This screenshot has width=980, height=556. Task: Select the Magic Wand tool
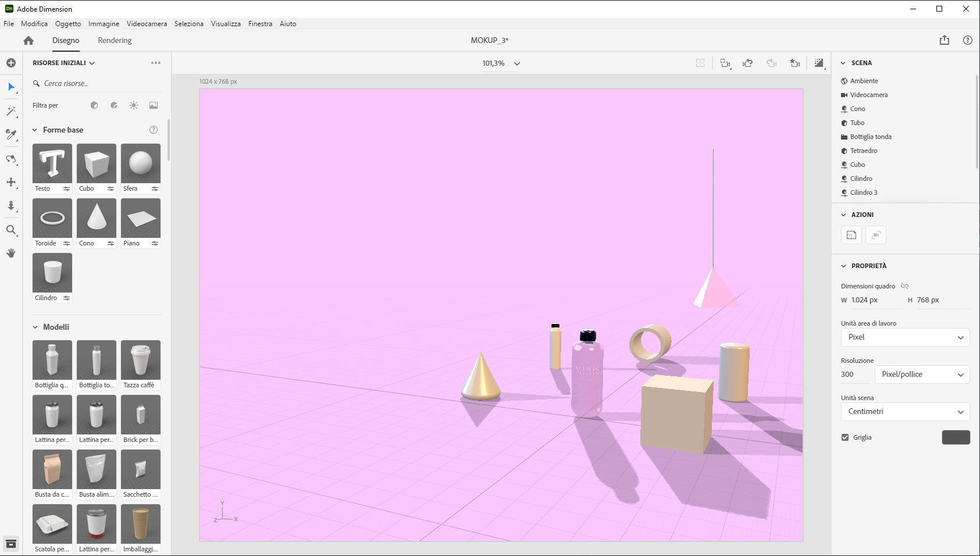tap(11, 111)
